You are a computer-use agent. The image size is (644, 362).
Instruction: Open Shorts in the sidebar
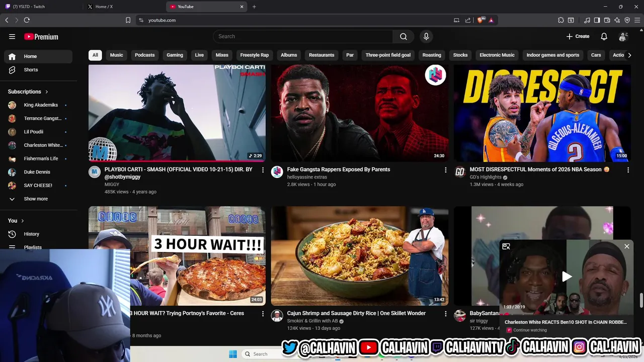pos(38,70)
